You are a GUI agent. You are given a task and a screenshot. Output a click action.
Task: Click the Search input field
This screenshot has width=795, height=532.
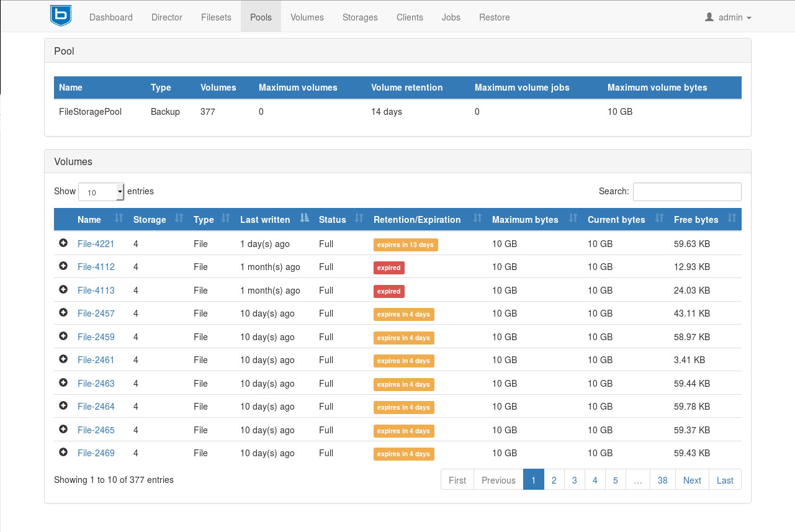coord(686,192)
